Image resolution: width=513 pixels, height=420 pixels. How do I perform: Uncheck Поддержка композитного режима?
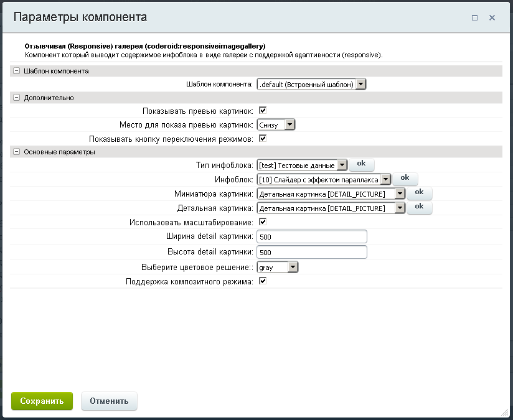point(263,281)
